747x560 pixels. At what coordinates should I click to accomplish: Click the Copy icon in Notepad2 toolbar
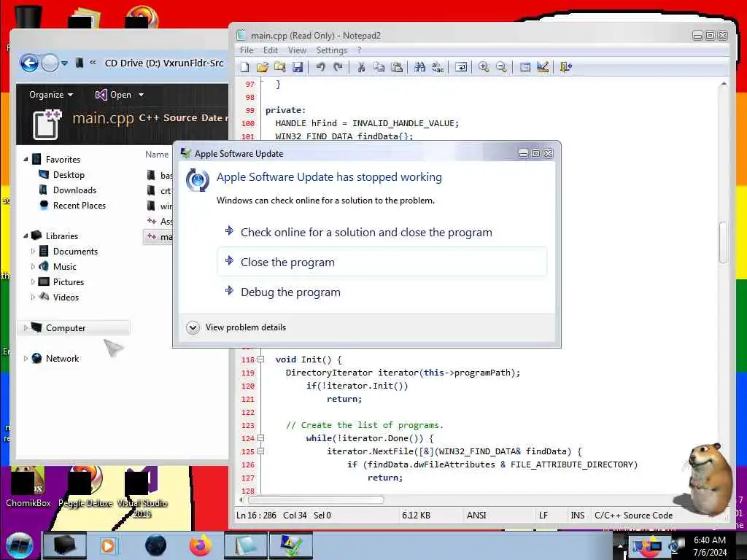(x=379, y=67)
